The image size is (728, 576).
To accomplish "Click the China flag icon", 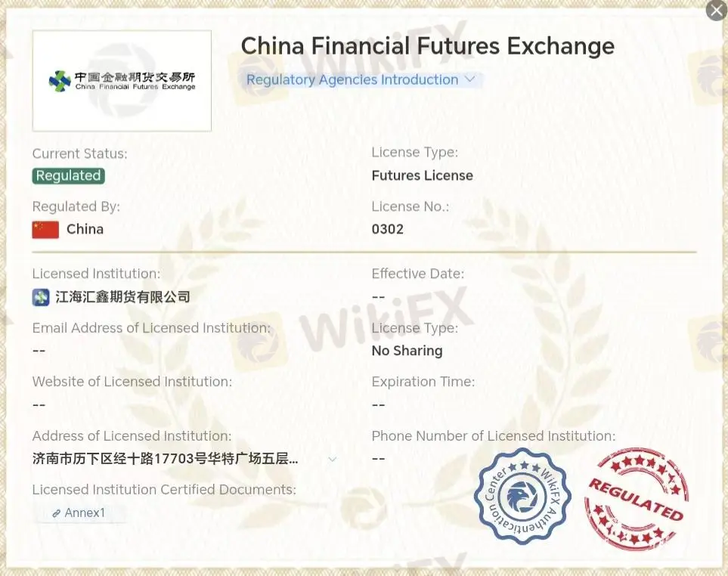I will [45, 229].
